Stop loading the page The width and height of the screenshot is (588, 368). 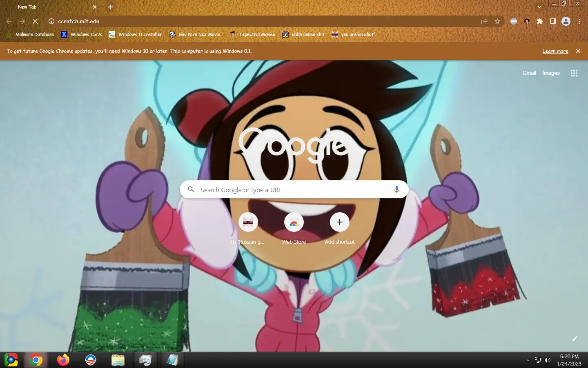[x=35, y=21]
